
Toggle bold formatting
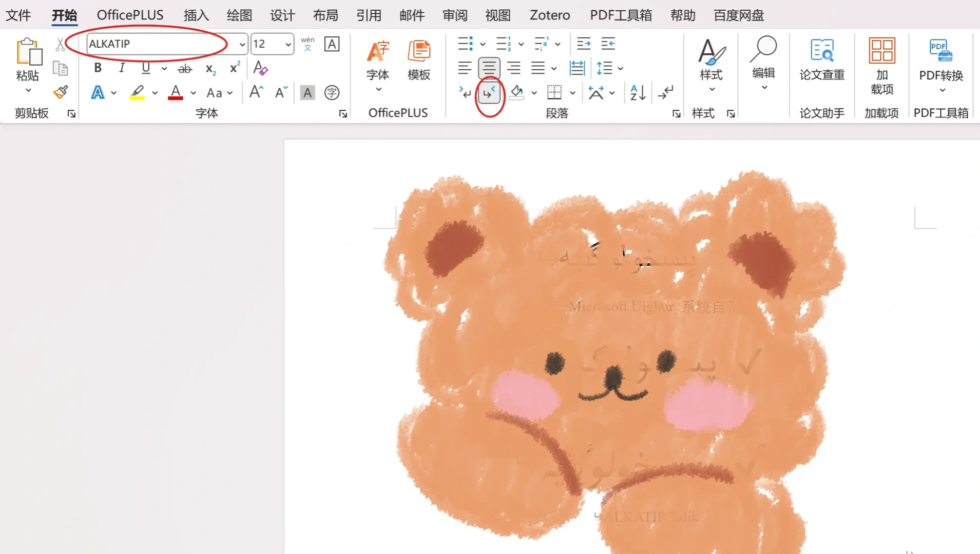(98, 68)
